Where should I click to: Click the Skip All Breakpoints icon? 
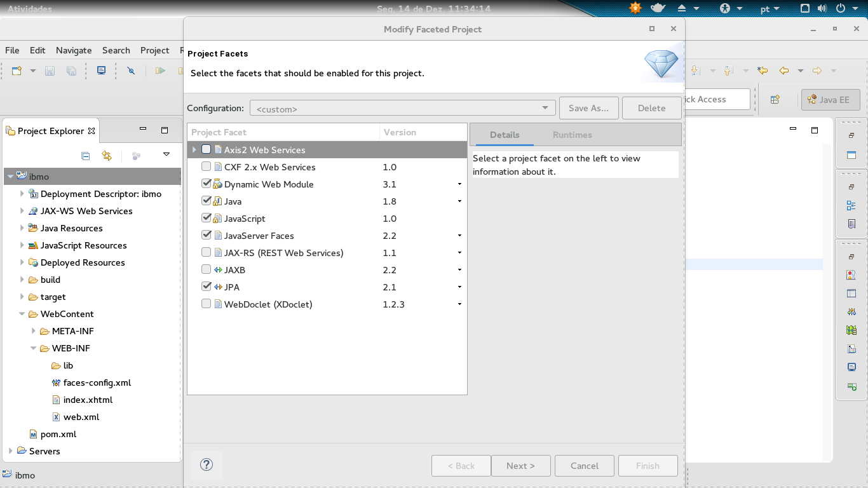[x=131, y=71]
